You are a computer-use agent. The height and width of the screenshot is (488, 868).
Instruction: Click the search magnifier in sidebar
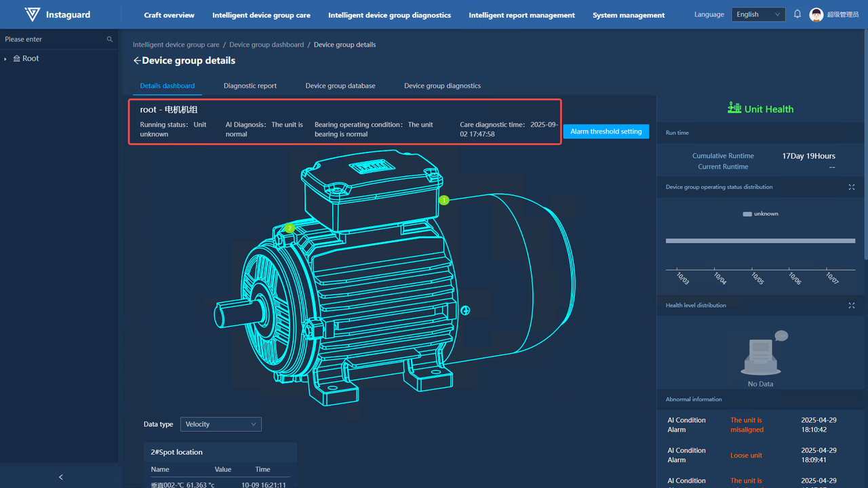pos(110,39)
